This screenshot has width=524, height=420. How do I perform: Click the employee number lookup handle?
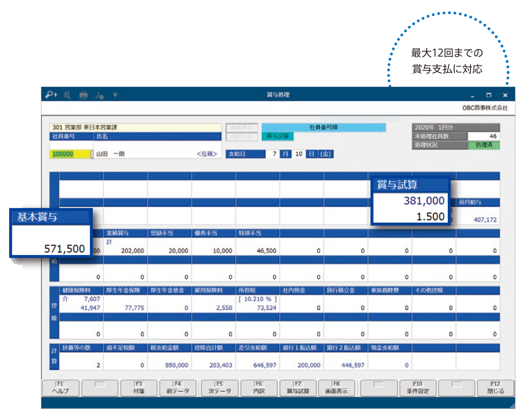point(92,154)
